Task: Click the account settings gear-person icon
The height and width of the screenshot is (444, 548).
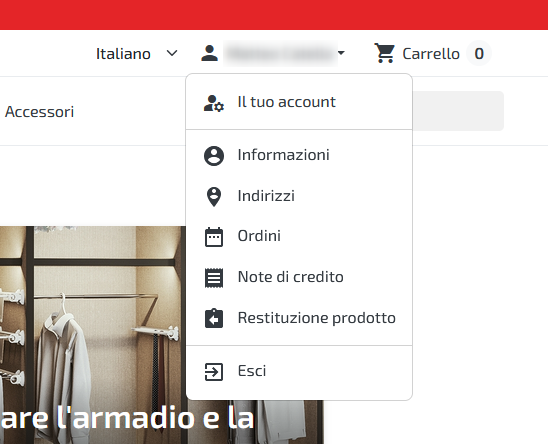Action: 214,103
